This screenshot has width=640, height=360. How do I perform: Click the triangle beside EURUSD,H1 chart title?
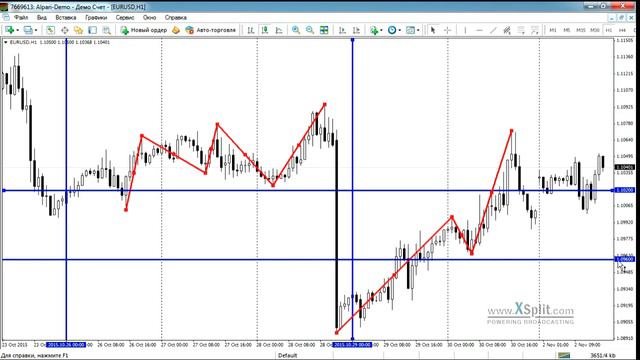6,42
